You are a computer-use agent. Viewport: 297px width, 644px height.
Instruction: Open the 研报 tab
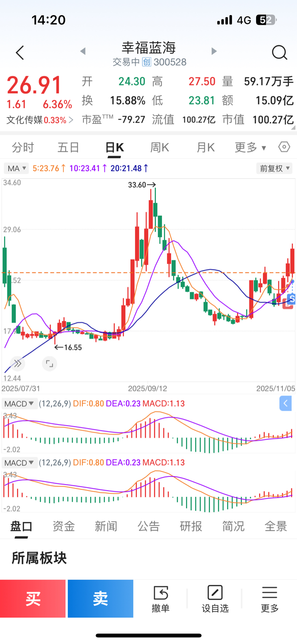coord(191,526)
